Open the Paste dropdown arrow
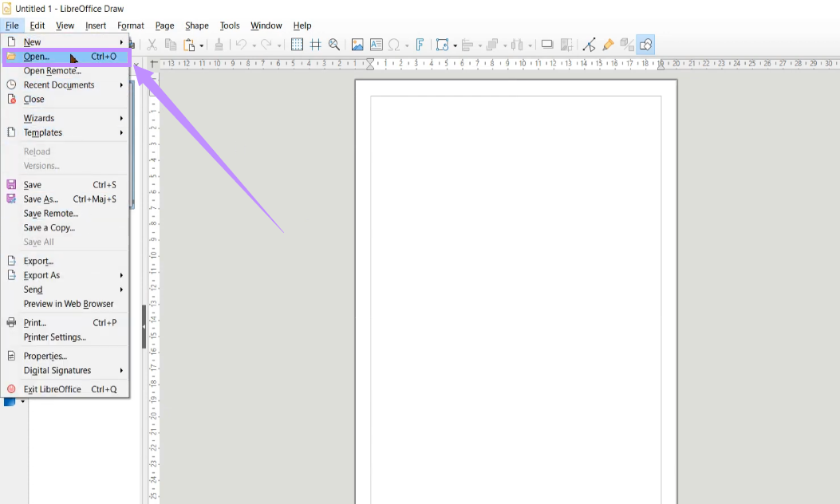This screenshot has width=840, height=504. (202, 45)
